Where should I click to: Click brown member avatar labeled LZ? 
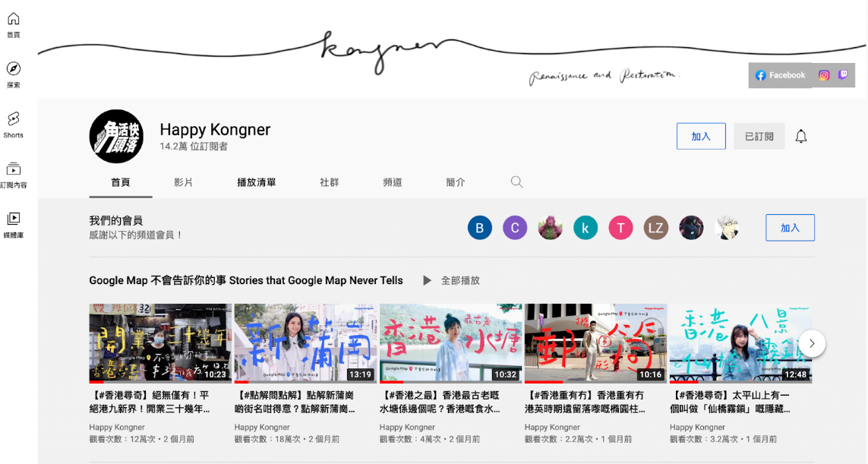(656, 228)
